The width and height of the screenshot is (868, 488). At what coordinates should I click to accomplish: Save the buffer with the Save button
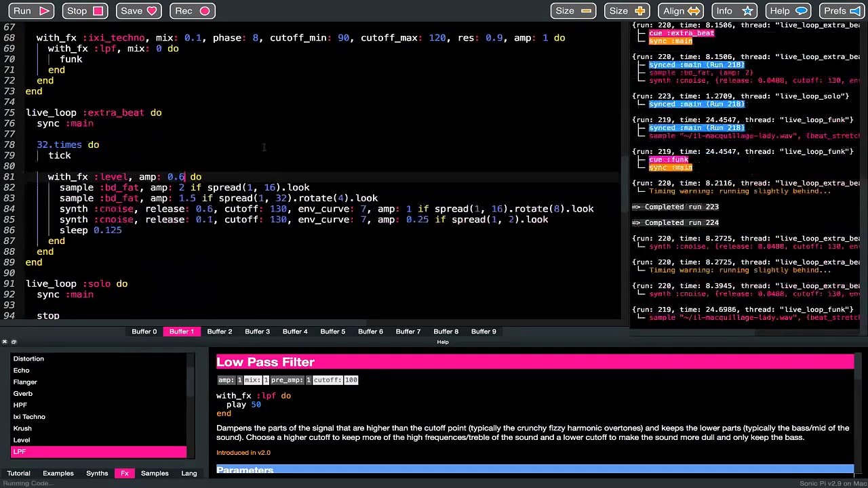139,11
